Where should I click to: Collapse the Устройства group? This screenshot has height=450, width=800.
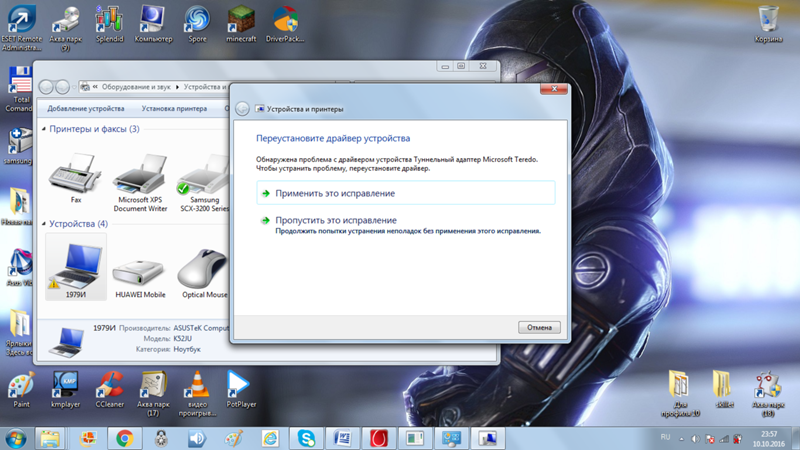pos(44,223)
